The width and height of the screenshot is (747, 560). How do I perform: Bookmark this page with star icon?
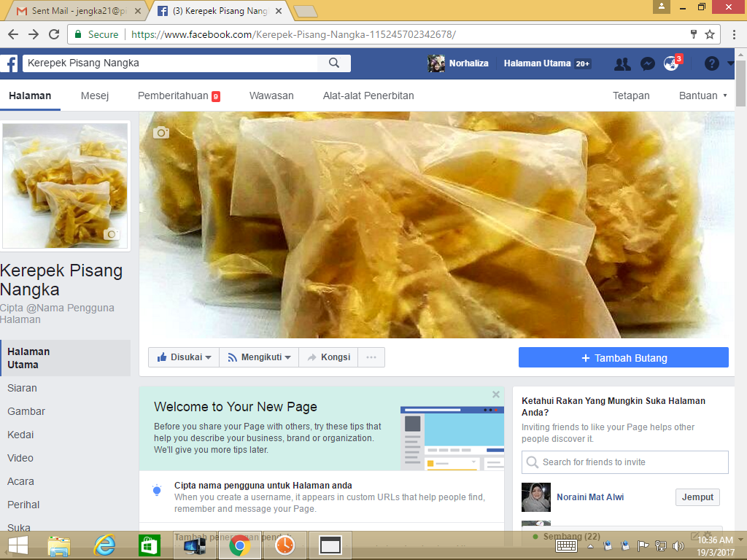pos(710,34)
